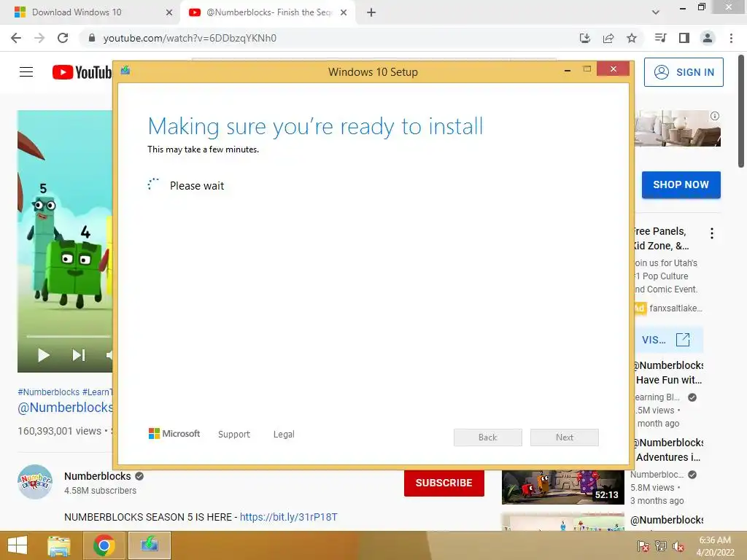Open Windows Start button

(18, 545)
